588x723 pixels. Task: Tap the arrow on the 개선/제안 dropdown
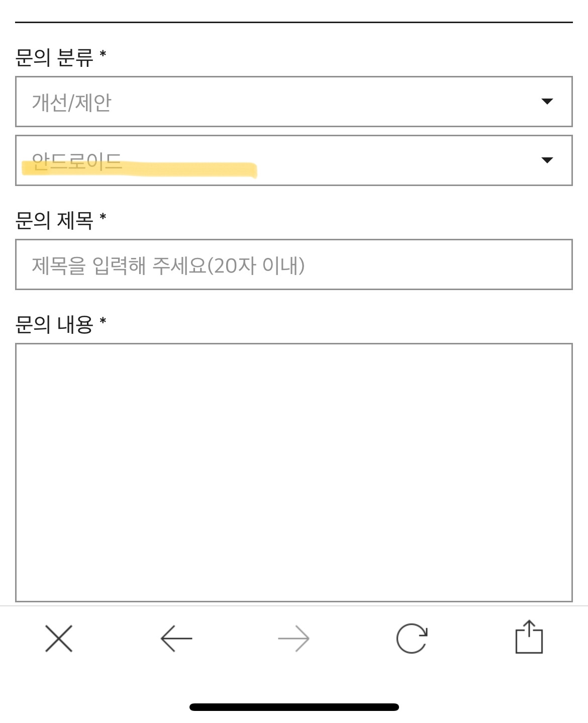pos(547,102)
